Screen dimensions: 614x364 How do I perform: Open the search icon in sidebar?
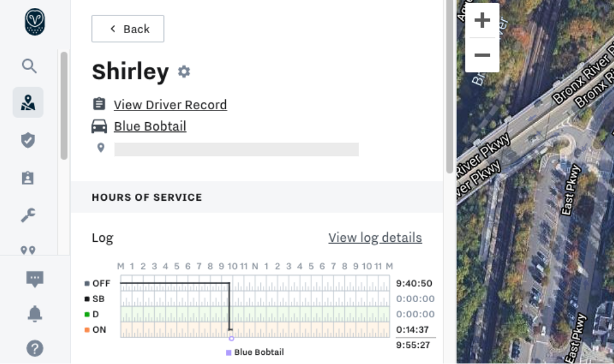29,66
